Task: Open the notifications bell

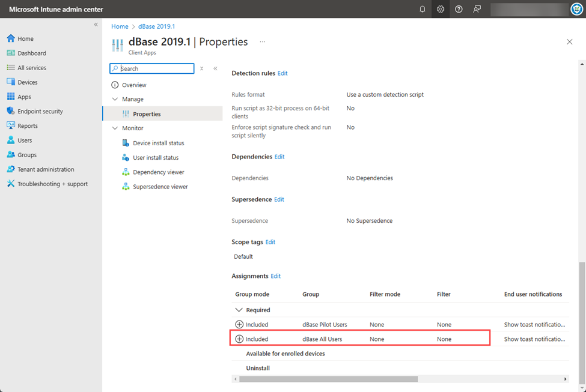Action: (x=422, y=9)
